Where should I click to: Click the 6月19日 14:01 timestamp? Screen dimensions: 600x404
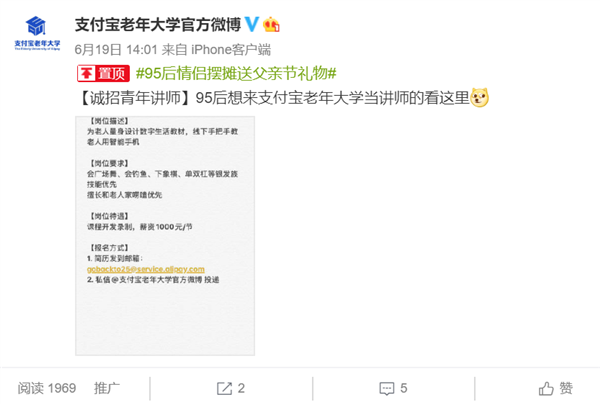pos(116,50)
